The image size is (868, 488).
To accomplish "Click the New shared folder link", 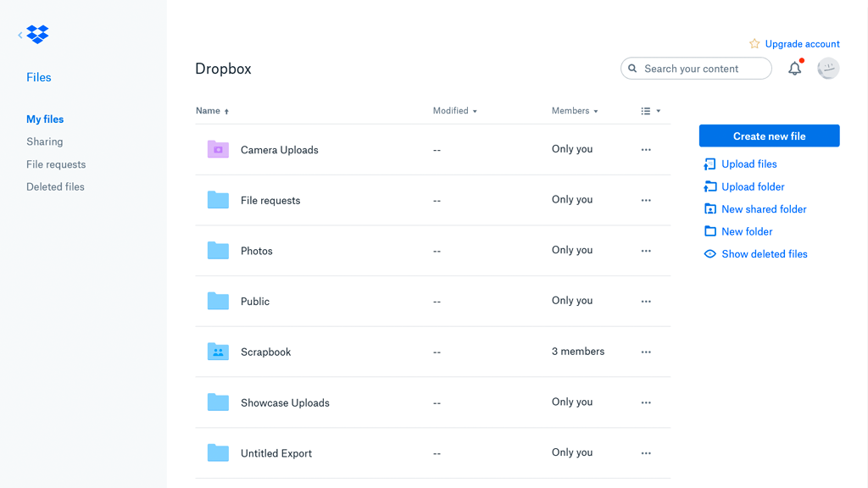I will click(x=764, y=209).
